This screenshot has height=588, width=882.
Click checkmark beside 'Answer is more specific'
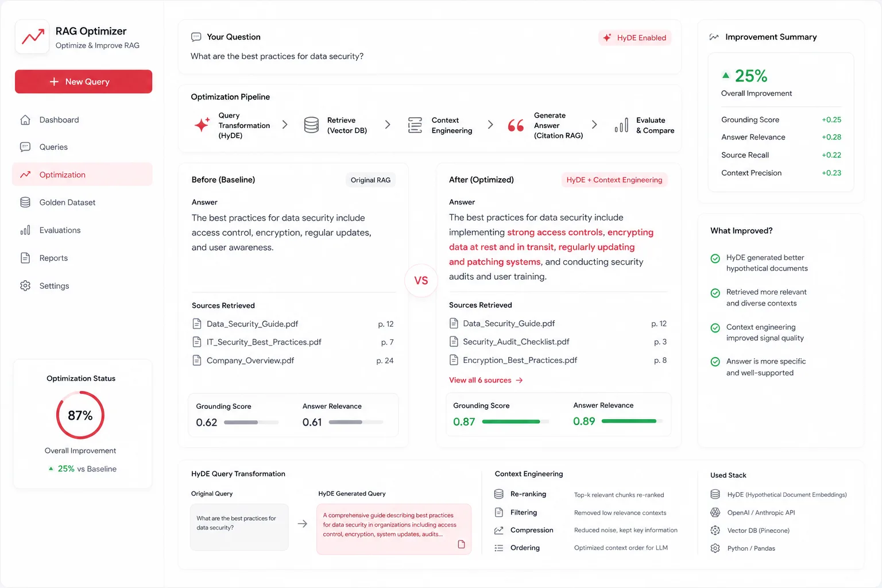pos(715,362)
